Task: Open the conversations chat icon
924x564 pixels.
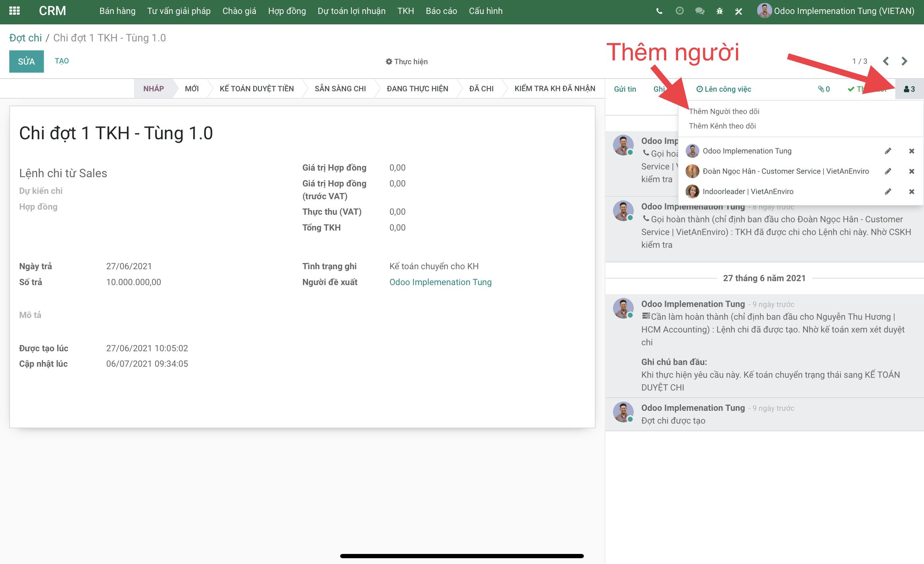Action: tap(700, 11)
